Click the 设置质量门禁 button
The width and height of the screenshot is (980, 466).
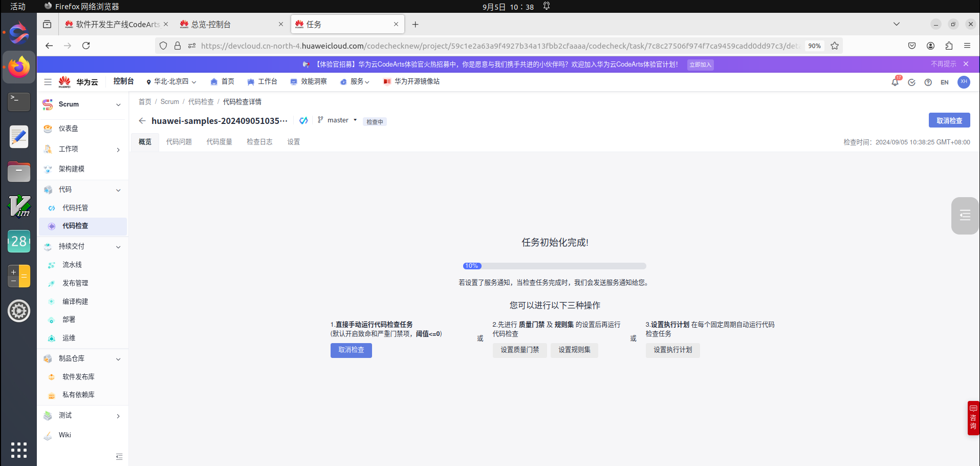pyautogui.click(x=520, y=350)
